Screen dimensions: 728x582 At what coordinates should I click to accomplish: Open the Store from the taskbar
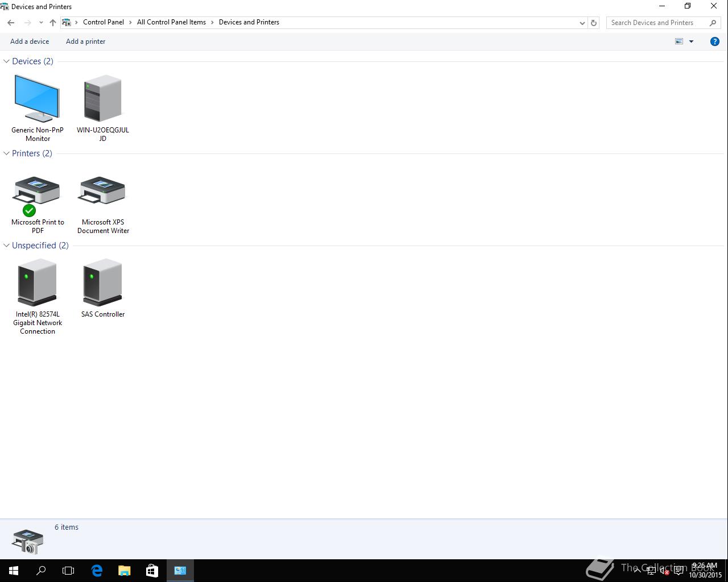152,571
